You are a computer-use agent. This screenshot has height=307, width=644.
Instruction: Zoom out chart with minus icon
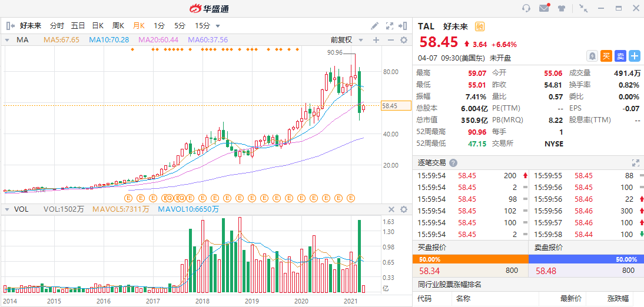[391, 40]
